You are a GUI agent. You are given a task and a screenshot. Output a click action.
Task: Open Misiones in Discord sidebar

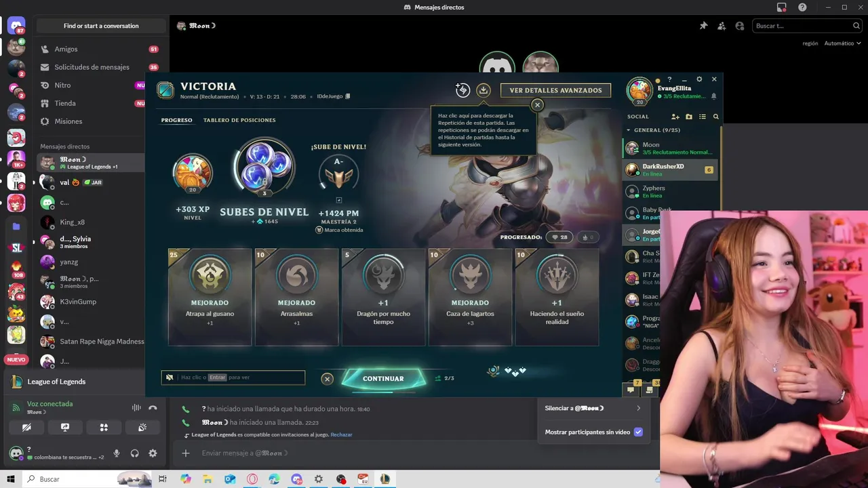(x=90, y=121)
